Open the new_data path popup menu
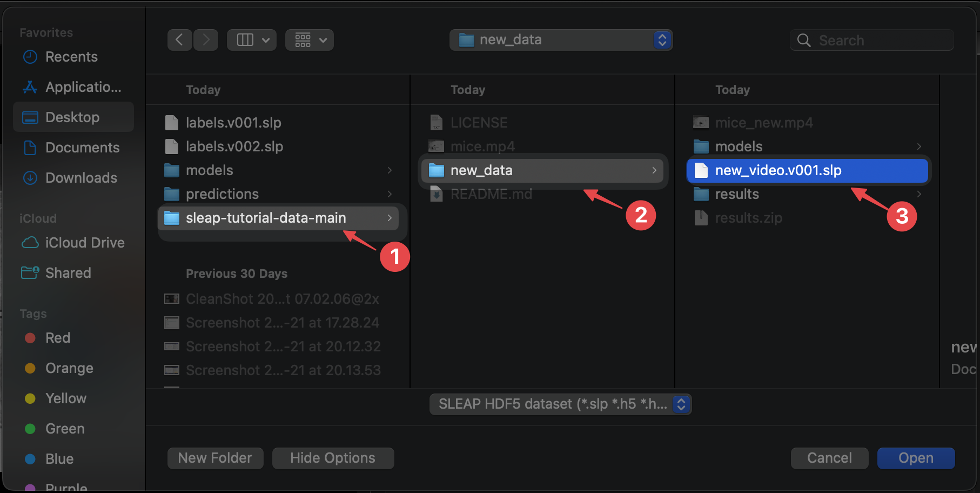The width and height of the screenshot is (980, 493). pyautogui.click(x=561, y=40)
